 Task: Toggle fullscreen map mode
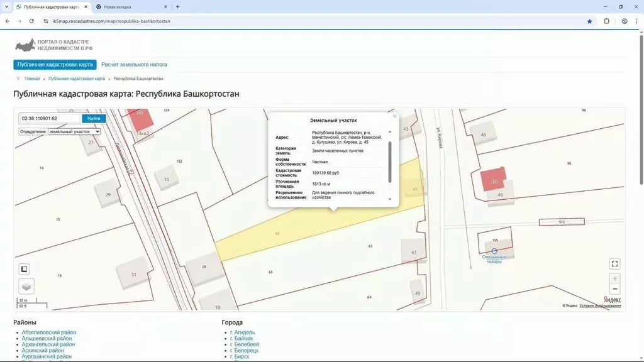(x=615, y=264)
